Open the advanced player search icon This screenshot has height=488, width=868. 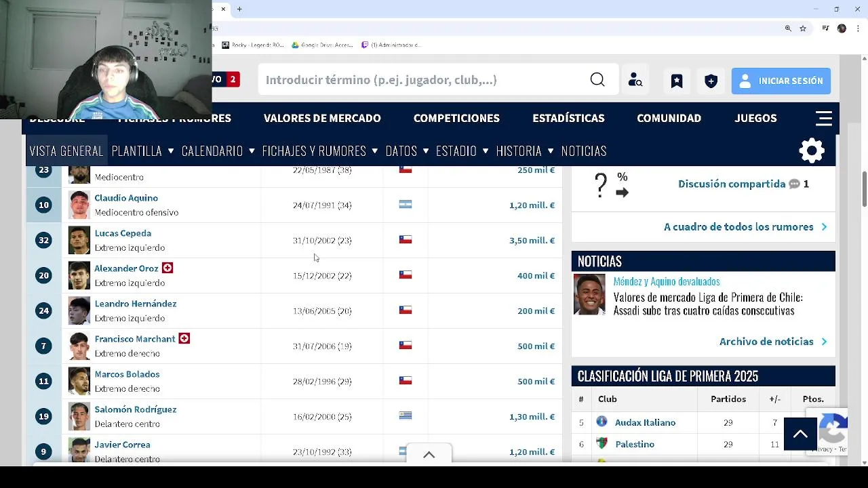(635, 80)
